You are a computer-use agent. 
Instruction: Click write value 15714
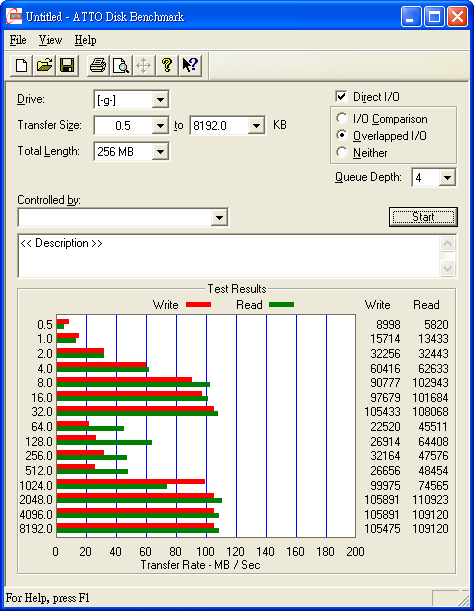[385, 339]
